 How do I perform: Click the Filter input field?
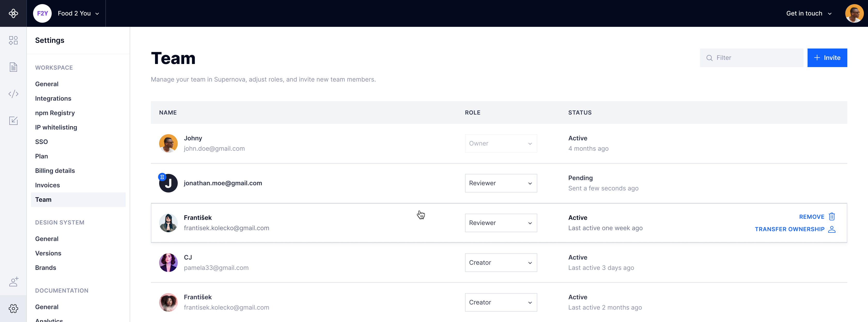[751, 58]
